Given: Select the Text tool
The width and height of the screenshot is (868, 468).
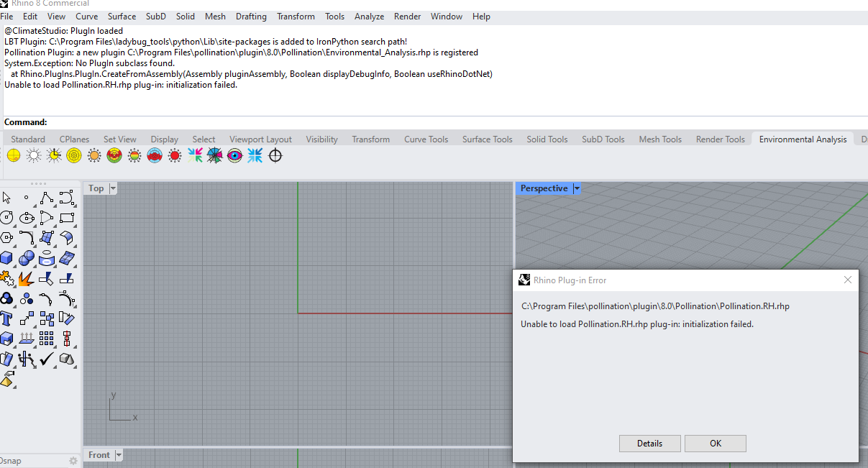Looking at the screenshot, I should click(6, 318).
